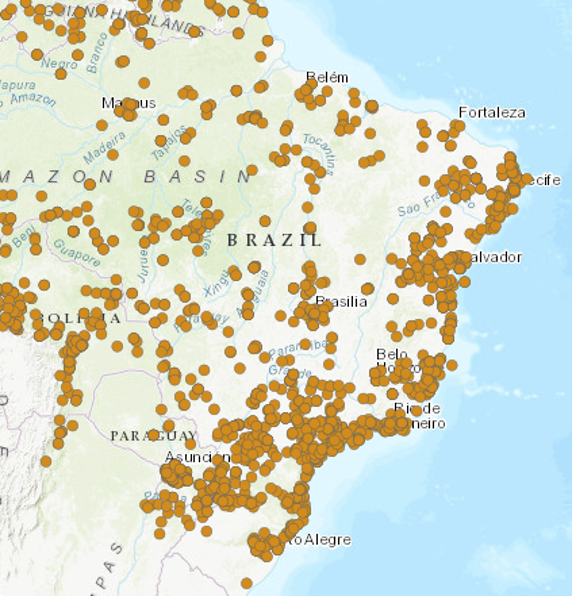Select the lone orange marker far west of the Asuncion label
The image size is (572, 596).
click(46, 462)
